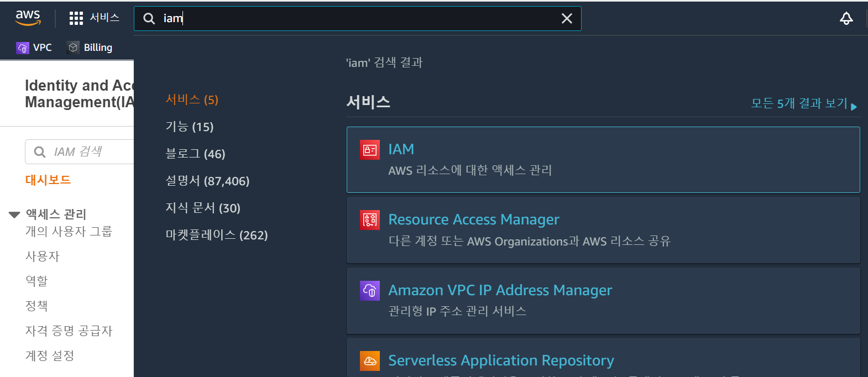Click the arrow next to 모든 5개 결과 보기

tap(854, 107)
